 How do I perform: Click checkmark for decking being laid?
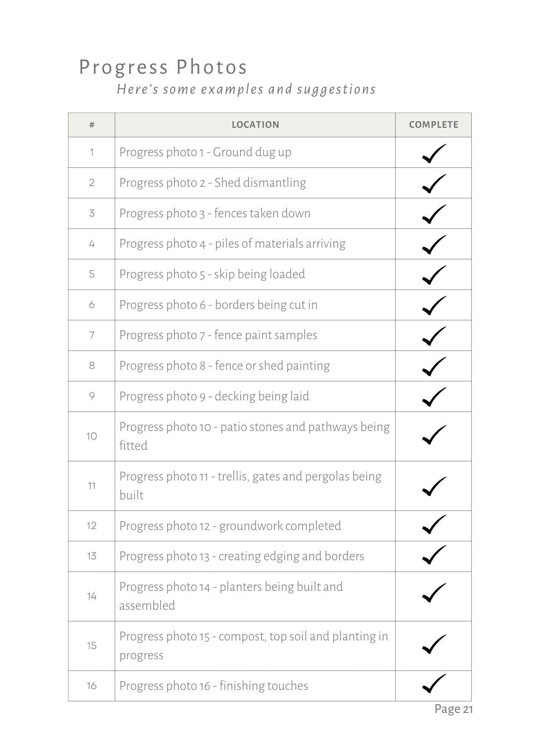coord(434,397)
